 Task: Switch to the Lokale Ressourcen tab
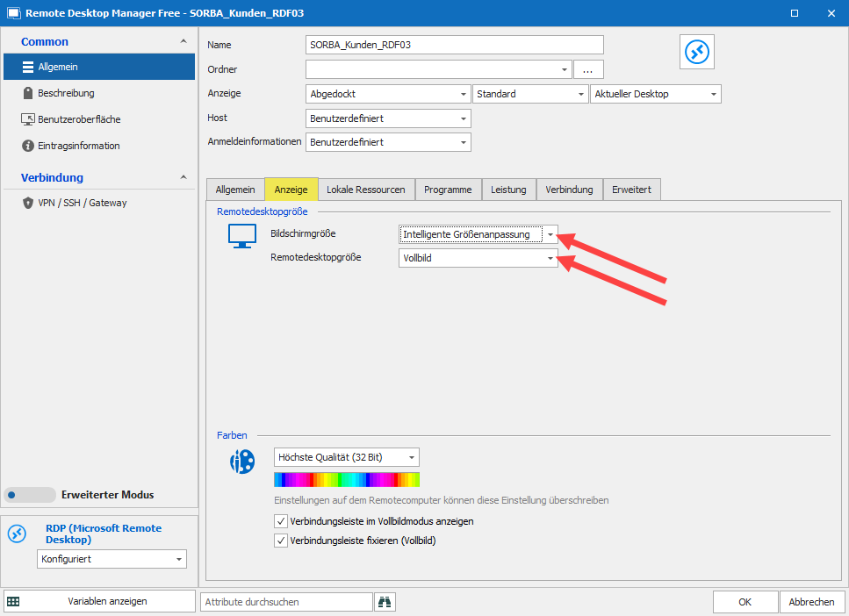(365, 190)
